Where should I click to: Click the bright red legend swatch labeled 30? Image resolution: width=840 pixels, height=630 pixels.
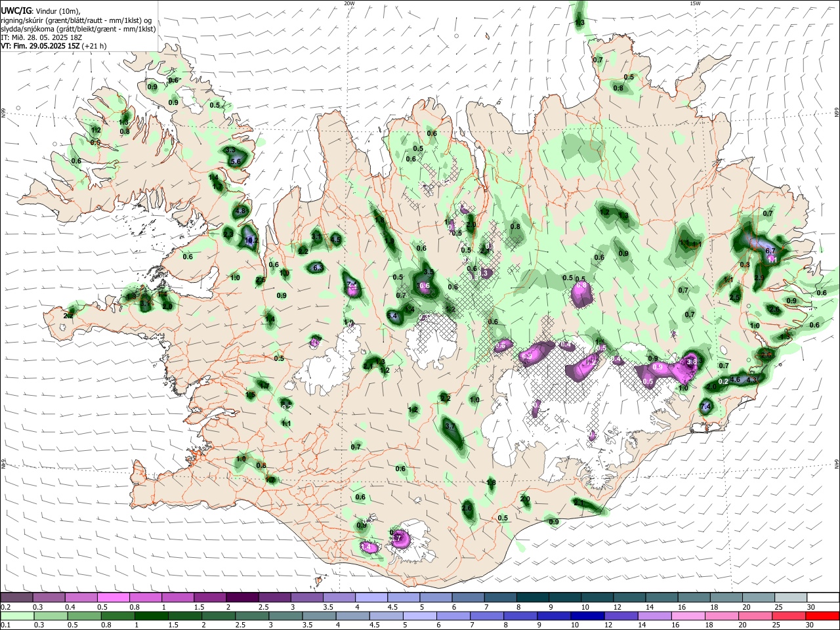pyautogui.click(x=823, y=616)
